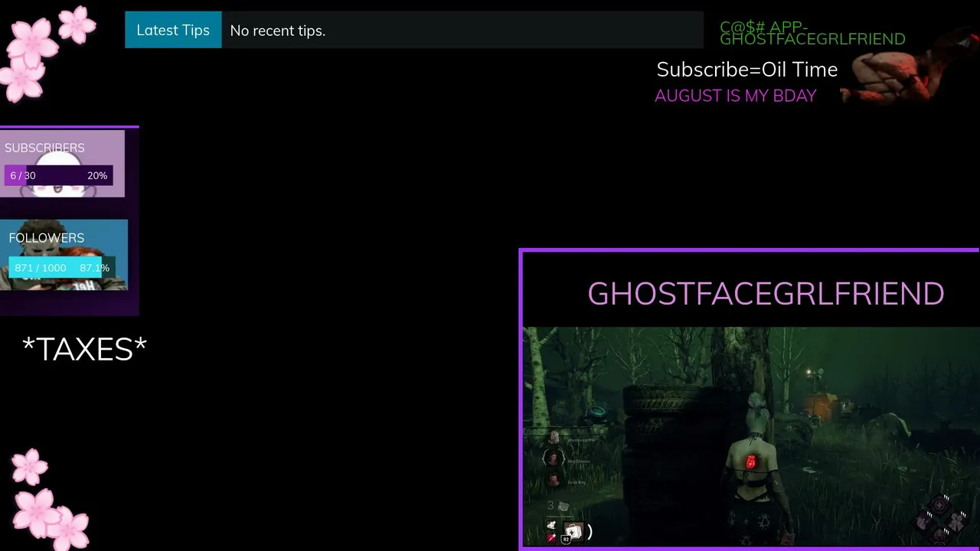Click the SUBSCRIBERS goal heading
This screenshot has height=551, width=980.
44,148
